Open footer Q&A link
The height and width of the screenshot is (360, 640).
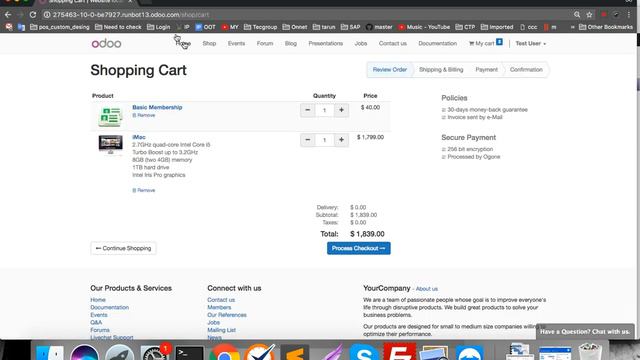point(96,322)
